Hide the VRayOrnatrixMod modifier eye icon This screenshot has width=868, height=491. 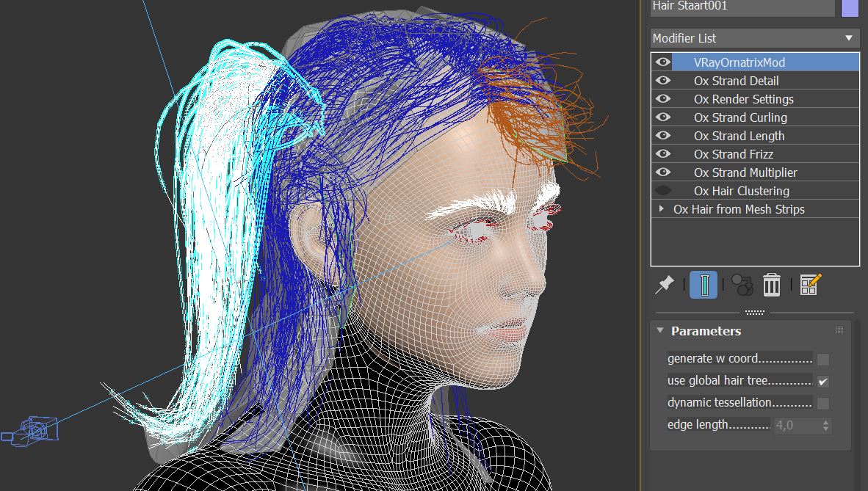pos(663,62)
